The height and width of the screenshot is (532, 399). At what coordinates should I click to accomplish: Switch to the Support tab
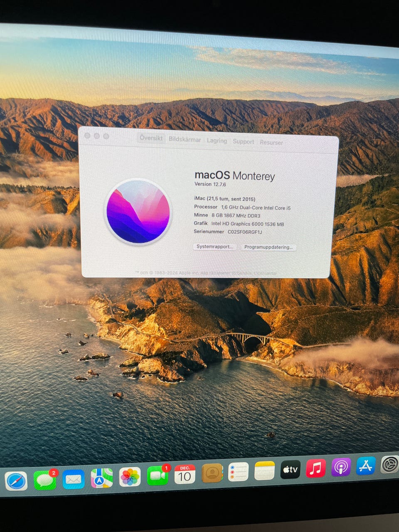click(243, 141)
